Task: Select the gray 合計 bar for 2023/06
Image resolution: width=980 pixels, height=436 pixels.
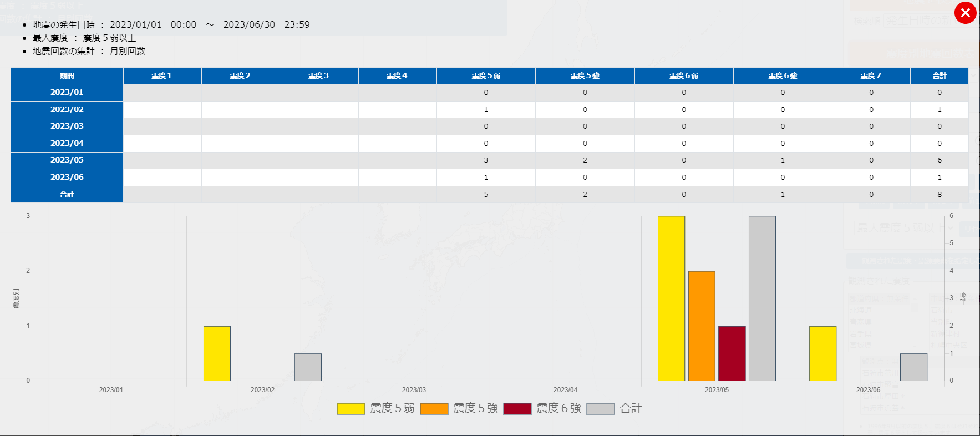Action: [x=913, y=367]
